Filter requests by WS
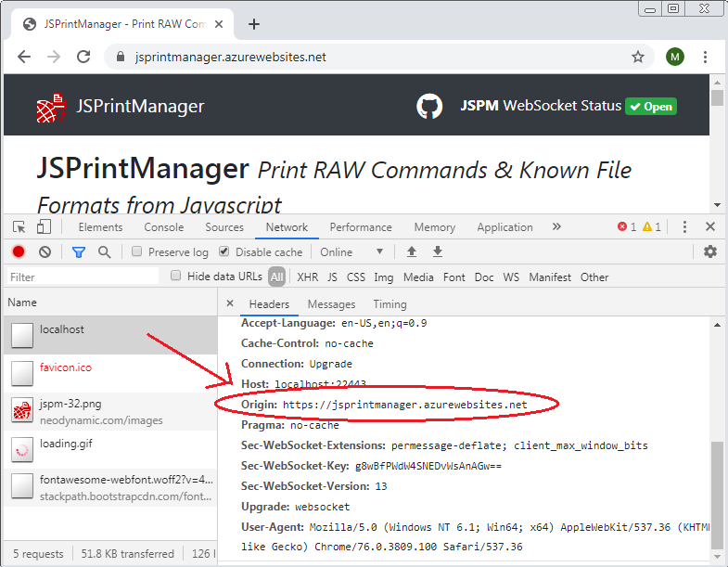 point(511,277)
